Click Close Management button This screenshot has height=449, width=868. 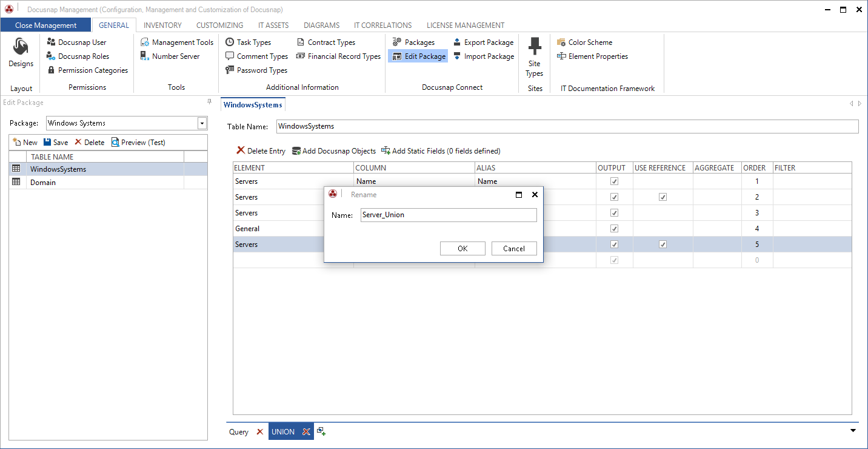pos(45,25)
